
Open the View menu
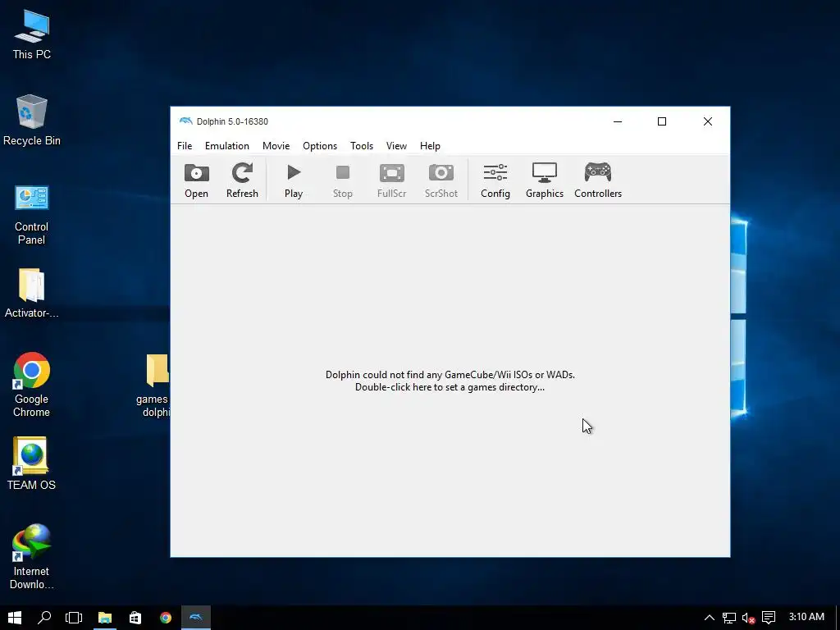click(396, 146)
